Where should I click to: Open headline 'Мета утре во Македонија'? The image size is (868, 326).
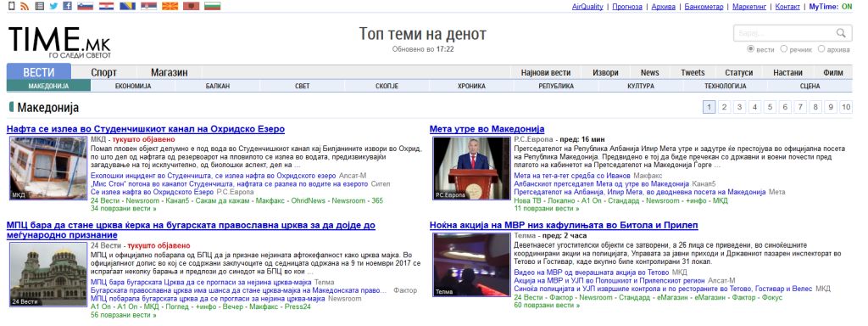tap(487, 129)
